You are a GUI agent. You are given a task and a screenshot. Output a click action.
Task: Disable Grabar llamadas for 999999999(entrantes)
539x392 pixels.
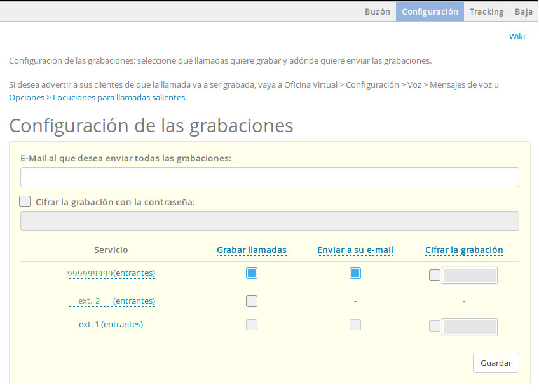pos(252,273)
